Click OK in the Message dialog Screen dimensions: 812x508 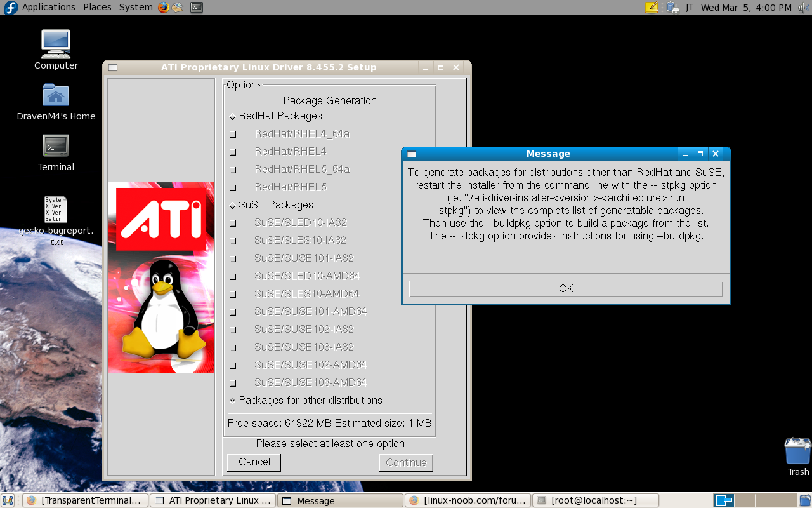[566, 288]
